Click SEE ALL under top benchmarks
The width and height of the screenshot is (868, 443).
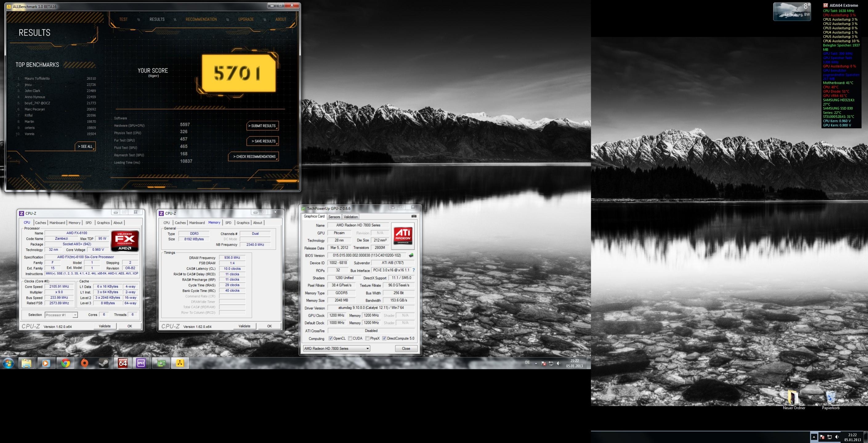click(x=85, y=146)
